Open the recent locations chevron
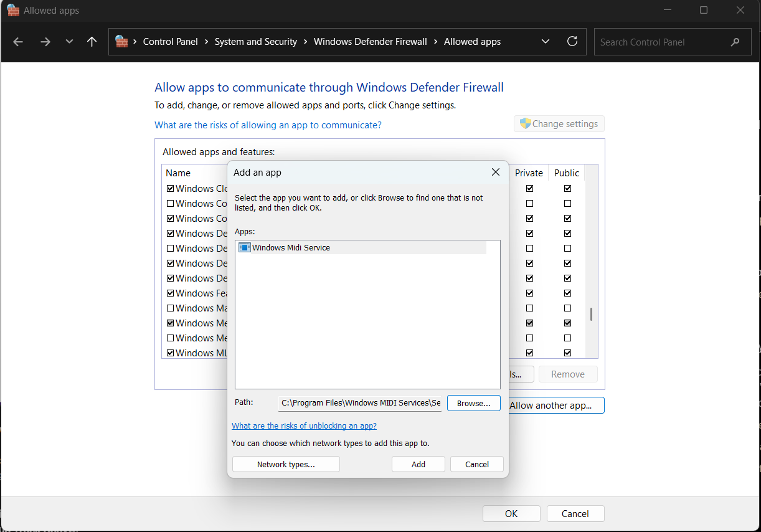The width and height of the screenshot is (761, 532). [69, 42]
